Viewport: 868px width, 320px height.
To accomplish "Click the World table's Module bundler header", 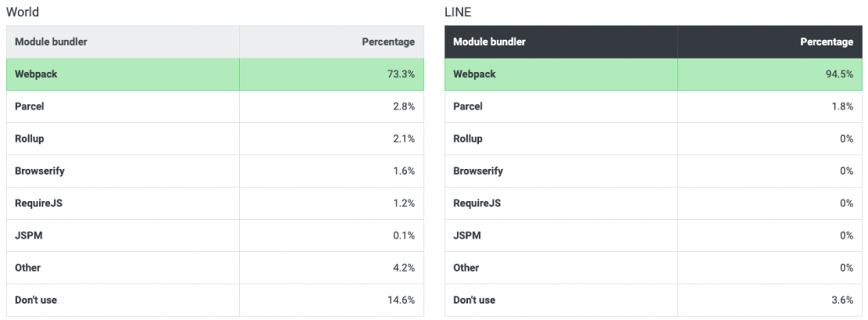I will [x=51, y=42].
